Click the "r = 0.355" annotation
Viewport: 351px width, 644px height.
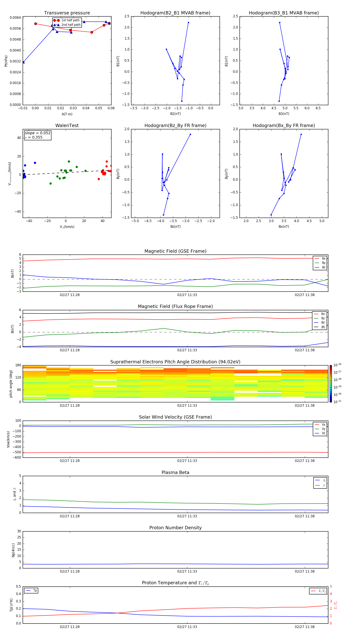pos(34,137)
